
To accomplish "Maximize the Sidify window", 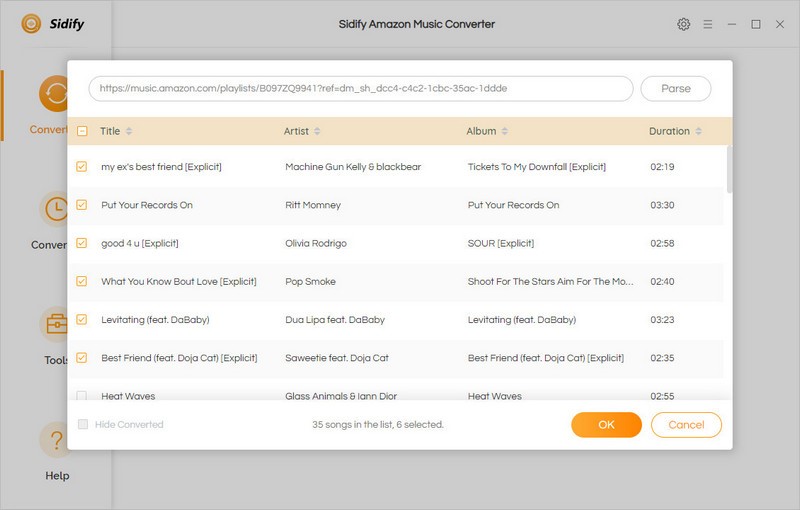I will click(756, 24).
